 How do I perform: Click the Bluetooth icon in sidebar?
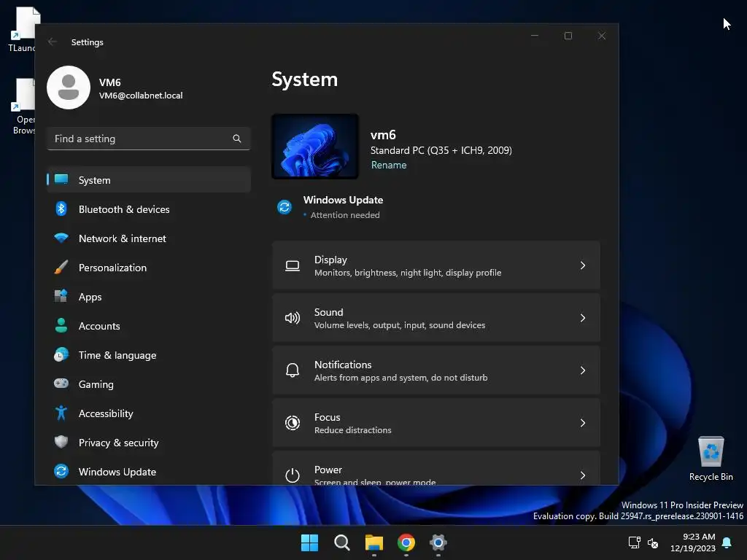61,209
